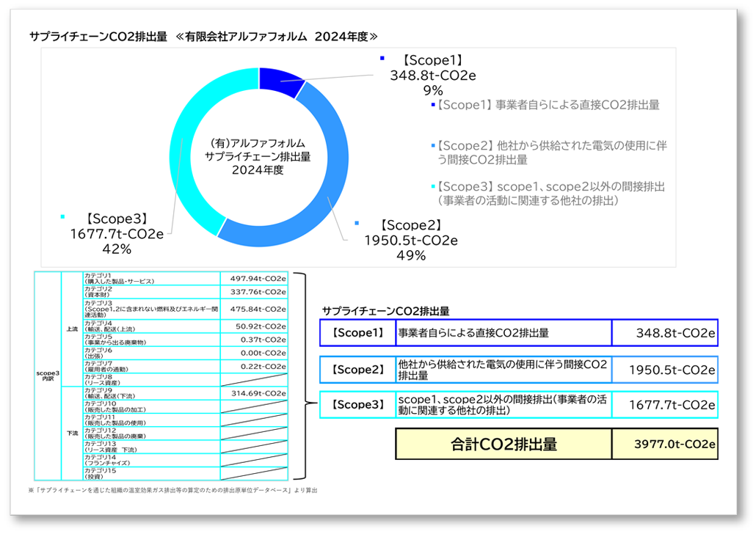
Task: Select the 【Scope2】 cell in the summary table
Action: click(x=357, y=370)
